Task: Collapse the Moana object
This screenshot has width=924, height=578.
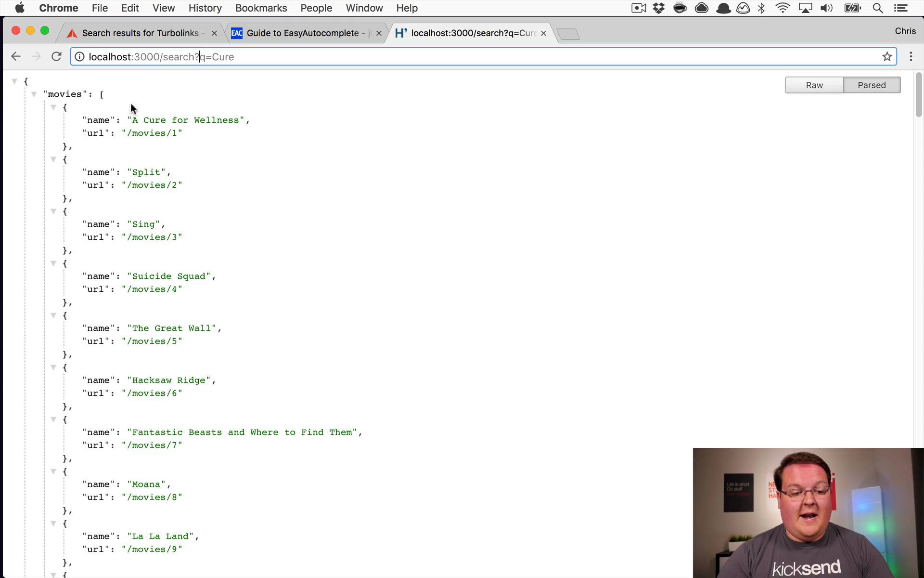Action: click(53, 472)
